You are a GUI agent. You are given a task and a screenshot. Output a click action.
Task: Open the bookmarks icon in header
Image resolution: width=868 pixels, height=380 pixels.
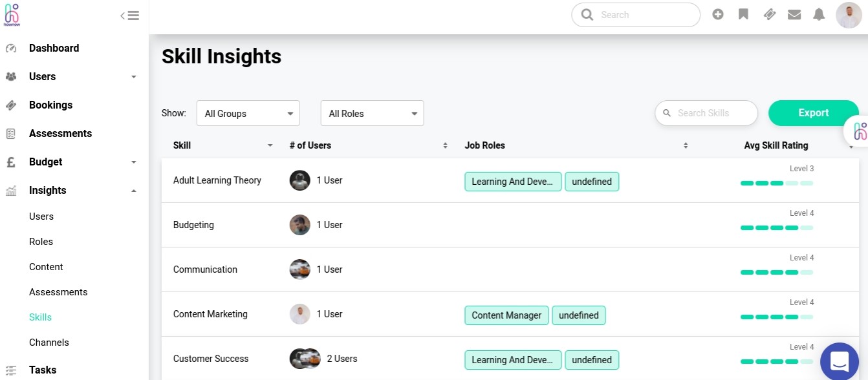click(743, 14)
